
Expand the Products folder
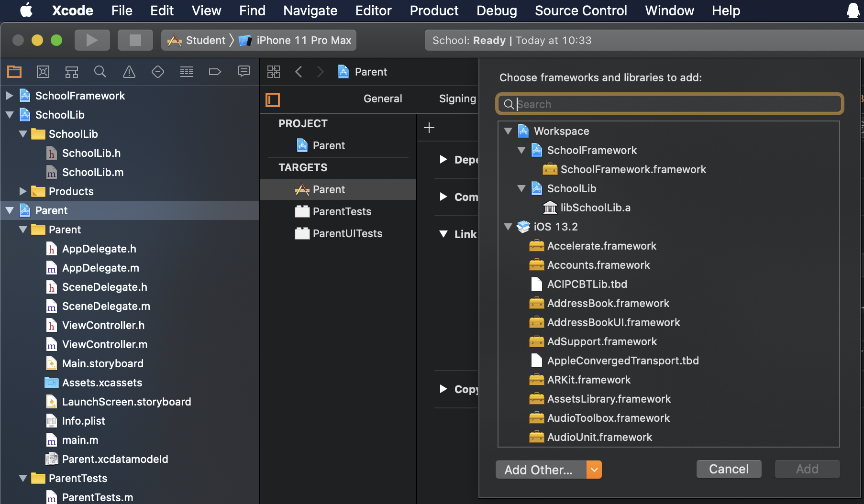click(22, 191)
